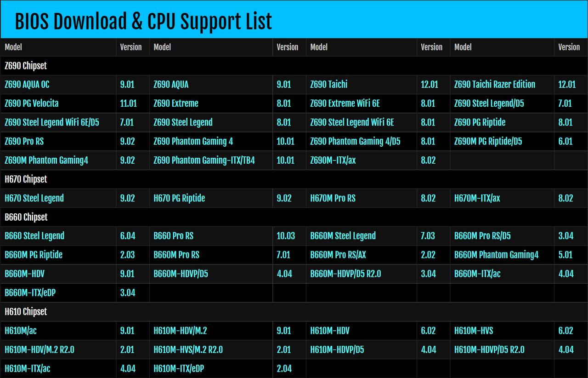
Task: Click the Z690 Chipset section header
Action: coord(26,66)
